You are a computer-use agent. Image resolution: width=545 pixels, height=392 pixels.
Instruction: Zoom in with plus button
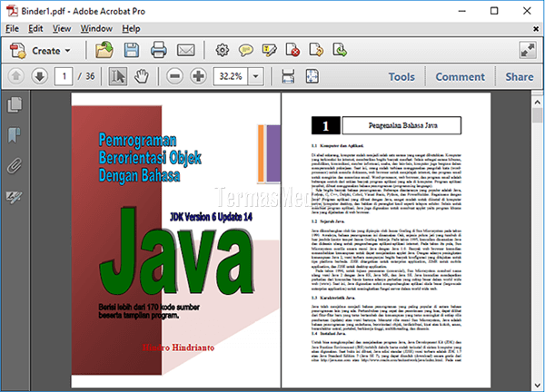point(198,76)
